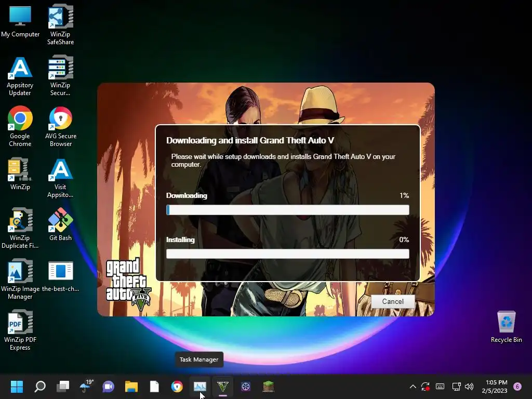Select the Git Bash desktop shortcut
This screenshot has width=532, height=399.
pos(60,224)
